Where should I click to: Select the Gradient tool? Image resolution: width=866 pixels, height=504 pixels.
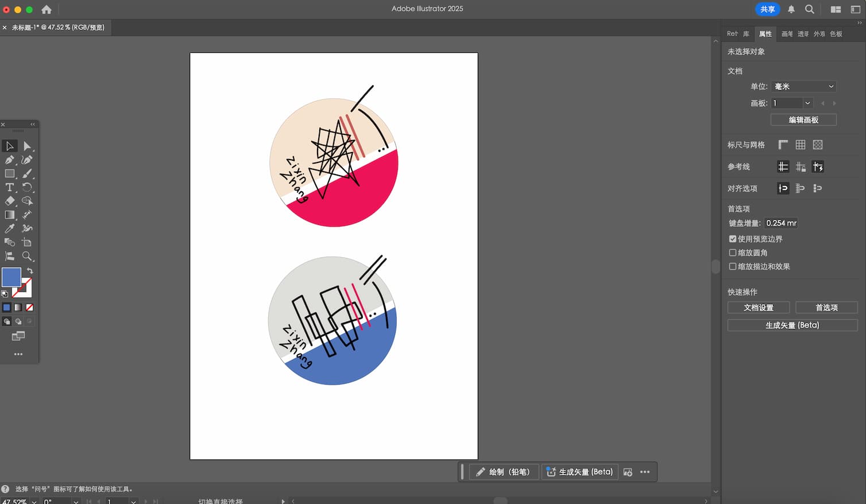tap(9, 214)
